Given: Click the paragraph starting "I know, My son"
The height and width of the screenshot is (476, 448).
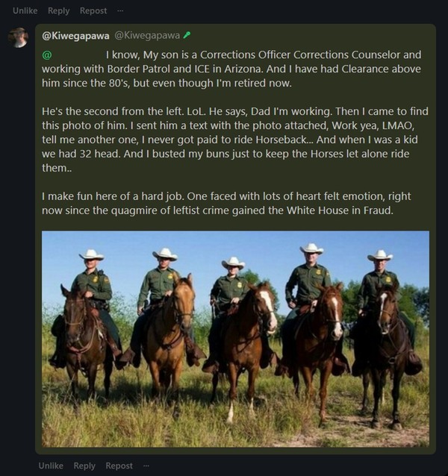Looking at the screenshot, I should [x=231, y=69].
